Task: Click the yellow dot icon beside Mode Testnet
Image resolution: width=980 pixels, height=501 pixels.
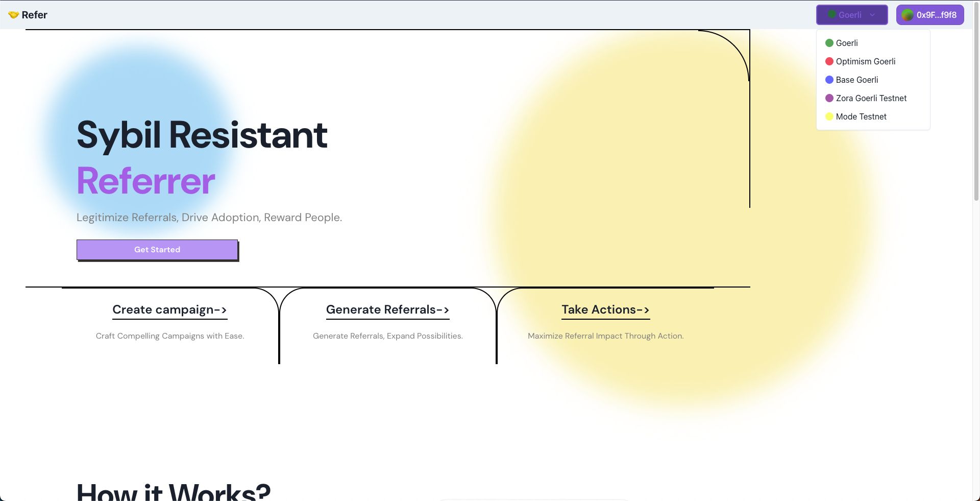Action: (x=829, y=116)
